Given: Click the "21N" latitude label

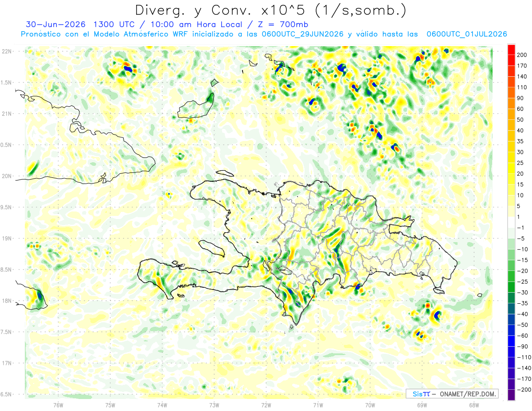Looking at the screenshot, I should click(x=8, y=114).
